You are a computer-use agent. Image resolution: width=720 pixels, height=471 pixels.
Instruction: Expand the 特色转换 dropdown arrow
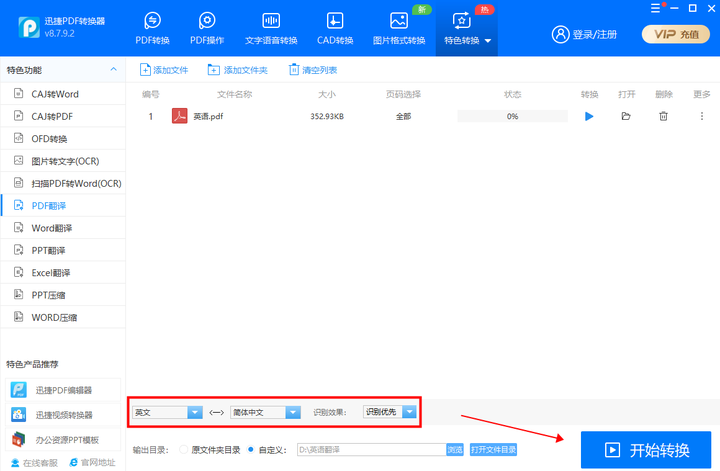click(x=488, y=41)
